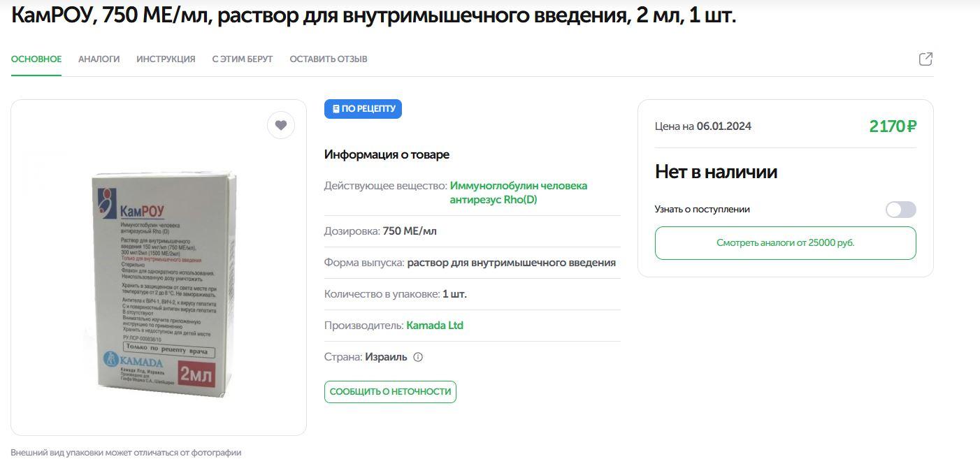The image size is (980, 466).
Task: Click the info icon next to Израиль
Action: [418, 357]
